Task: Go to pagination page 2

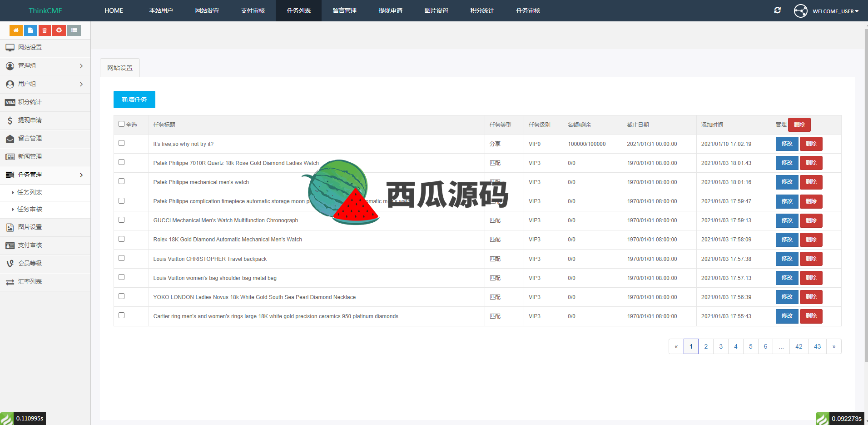Action: click(x=706, y=346)
